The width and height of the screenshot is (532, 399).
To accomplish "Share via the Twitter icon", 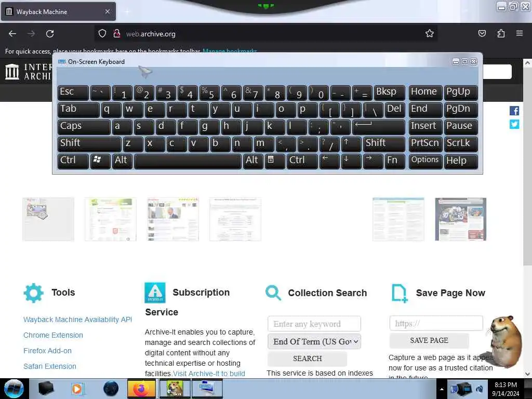I will pos(514,124).
